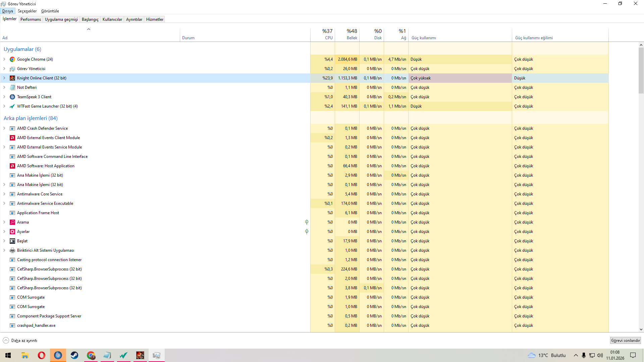
Task: Click the Biriktirici Alt Sistemi printer icon
Action: tap(12, 250)
